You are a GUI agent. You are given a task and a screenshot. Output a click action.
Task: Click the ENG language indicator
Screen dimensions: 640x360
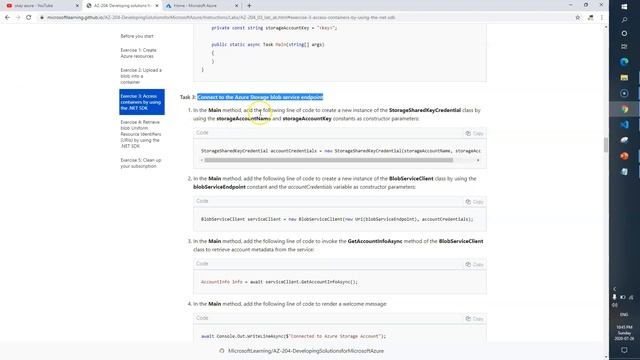click(624, 315)
